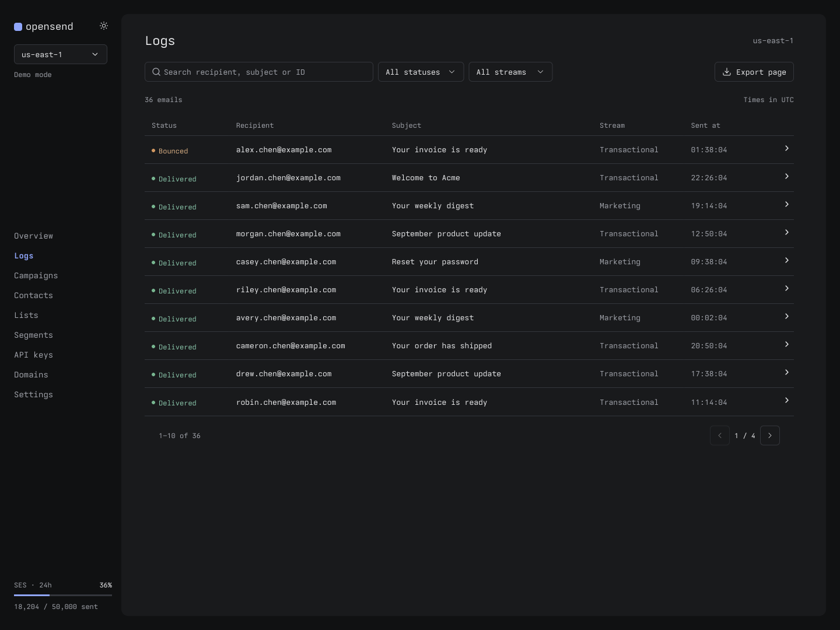Image resolution: width=840 pixels, height=630 pixels.
Task: Click sent time 01:38:04
Action: tap(709, 150)
